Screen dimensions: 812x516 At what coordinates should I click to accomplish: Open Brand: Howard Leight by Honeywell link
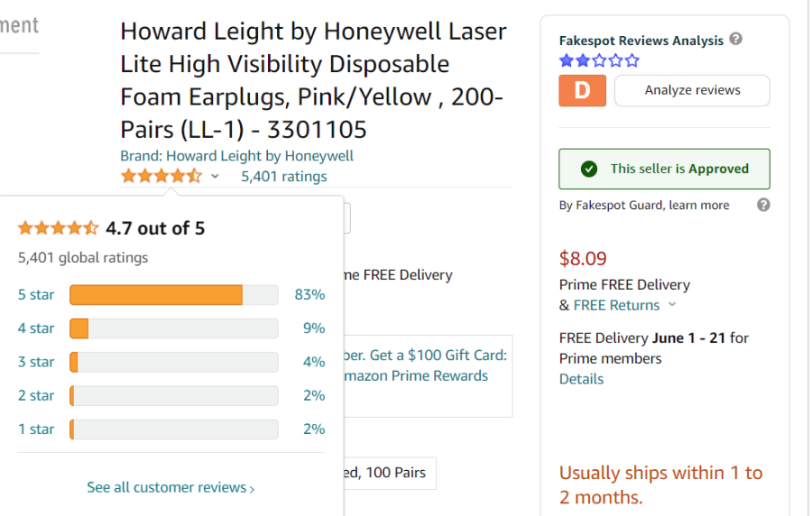236,156
